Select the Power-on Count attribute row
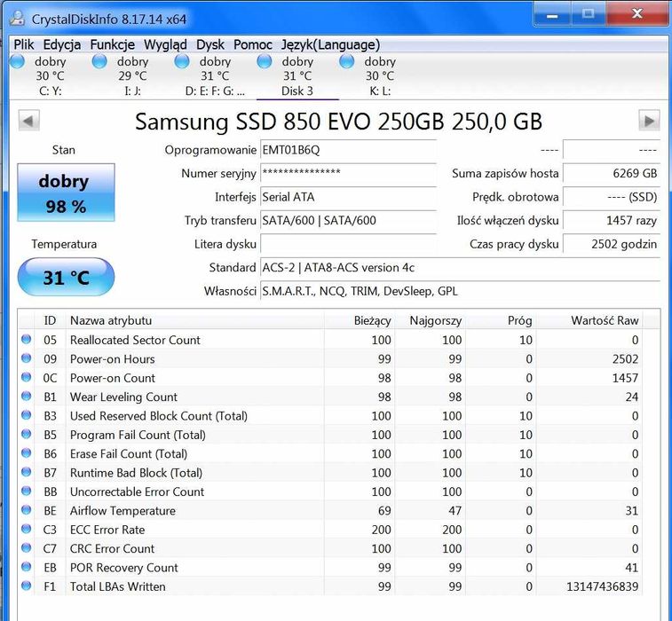The height and width of the screenshot is (621, 672). click(x=330, y=378)
